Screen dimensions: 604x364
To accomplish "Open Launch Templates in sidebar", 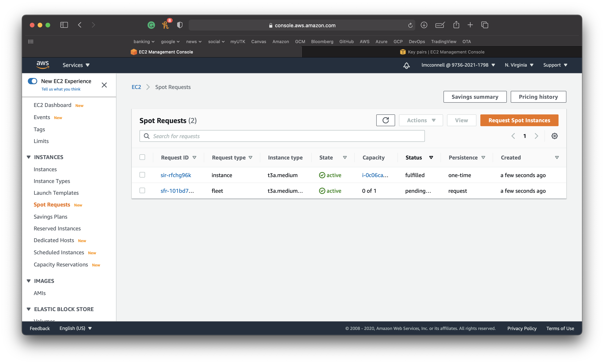I will tap(56, 193).
